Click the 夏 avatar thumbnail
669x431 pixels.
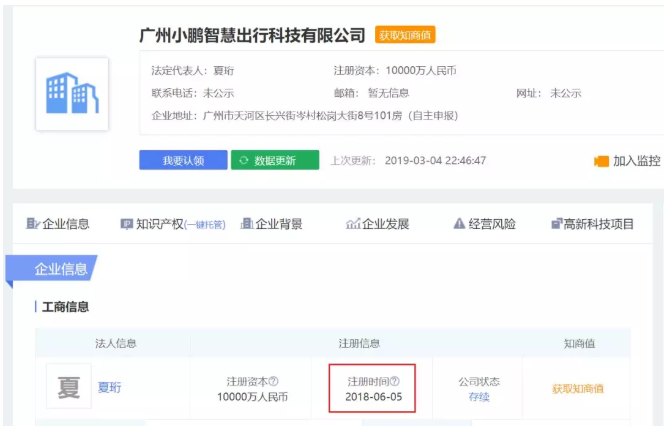pyautogui.click(x=68, y=388)
